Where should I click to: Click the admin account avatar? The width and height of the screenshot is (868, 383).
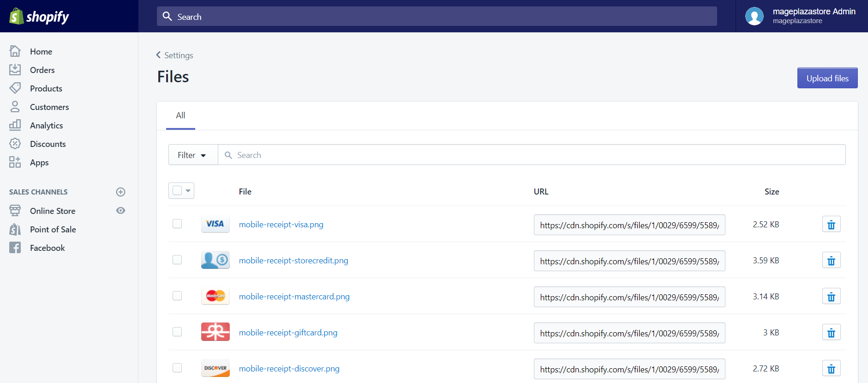[x=754, y=16]
